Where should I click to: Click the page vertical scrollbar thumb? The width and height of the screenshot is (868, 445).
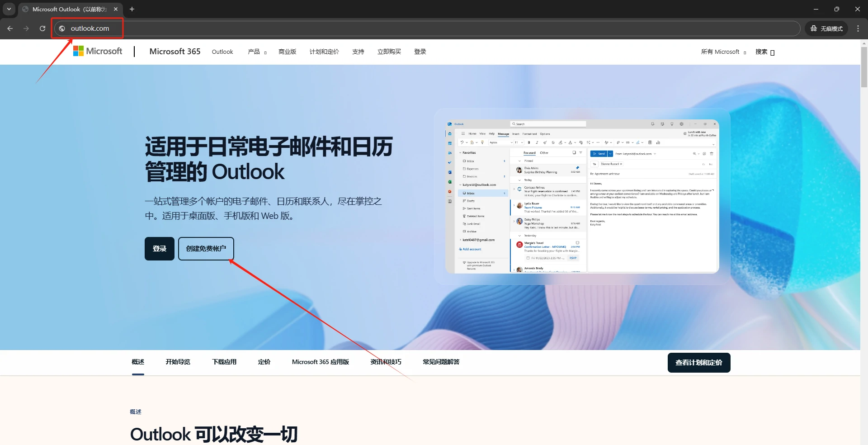click(864, 67)
